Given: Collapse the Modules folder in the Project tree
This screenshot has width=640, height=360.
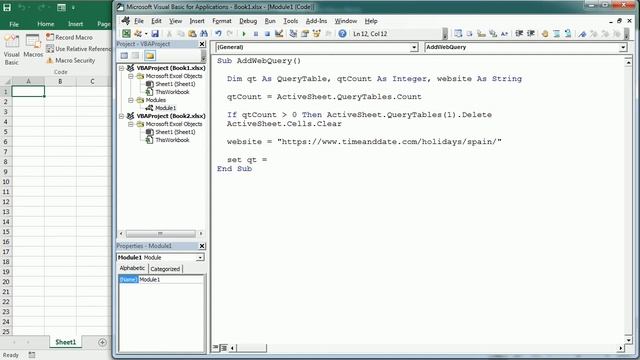Looking at the screenshot, I should (x=131, y=100).
